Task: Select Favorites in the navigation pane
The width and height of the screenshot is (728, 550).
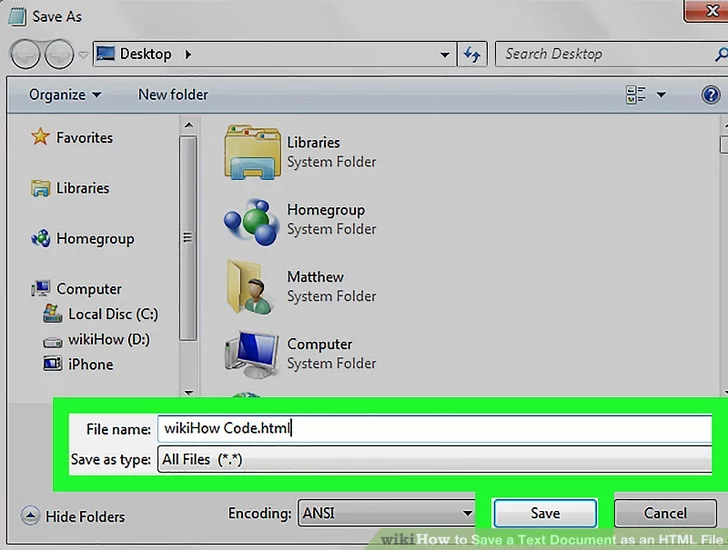Action: (84, 137)
